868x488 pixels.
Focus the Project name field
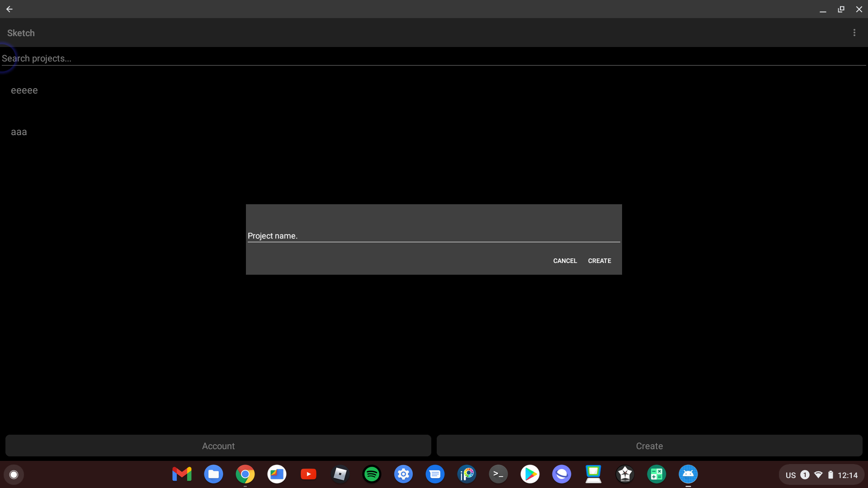[x=433, y=235]
